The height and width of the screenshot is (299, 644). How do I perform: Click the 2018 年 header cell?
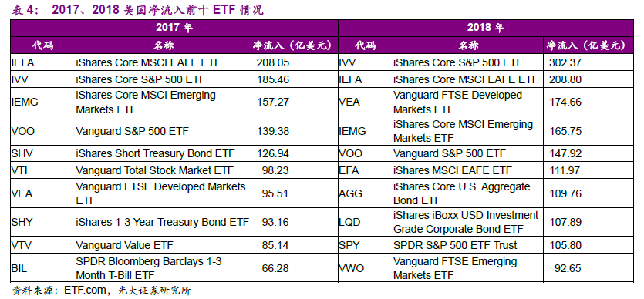pos(485,28)
